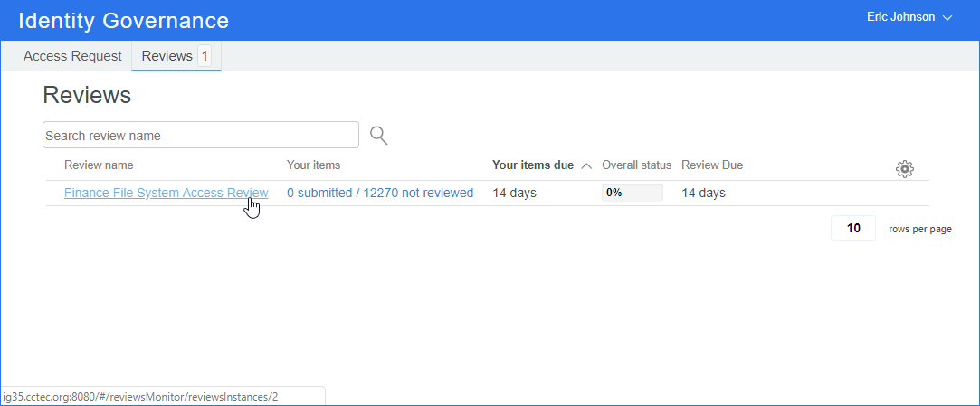The image size is (980, 406).
Task: Sort by the Your items column header
Action: (313, 165)
